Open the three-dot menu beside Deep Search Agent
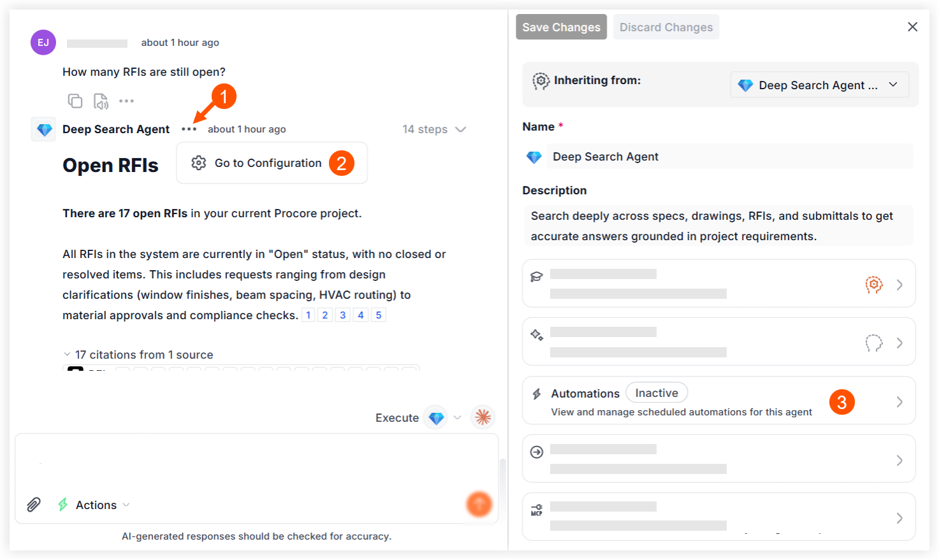 point(189,129)
